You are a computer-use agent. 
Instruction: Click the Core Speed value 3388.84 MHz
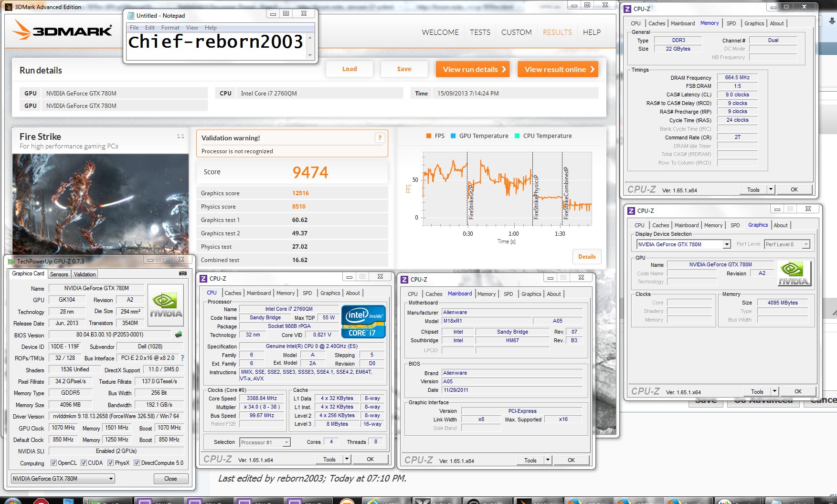(x=262, y=398)
